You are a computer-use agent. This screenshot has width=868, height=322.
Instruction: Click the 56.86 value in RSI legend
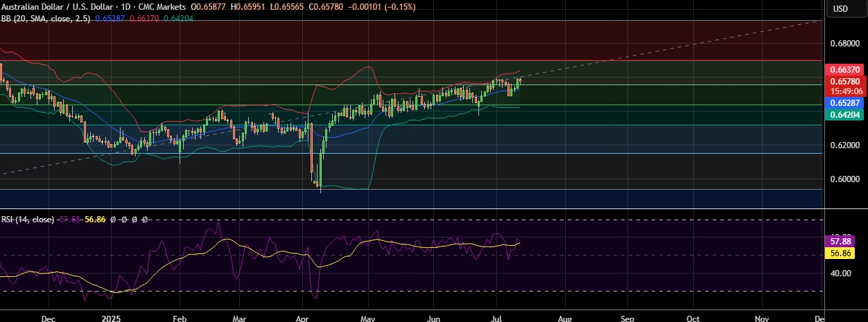[x=95, y=219]
